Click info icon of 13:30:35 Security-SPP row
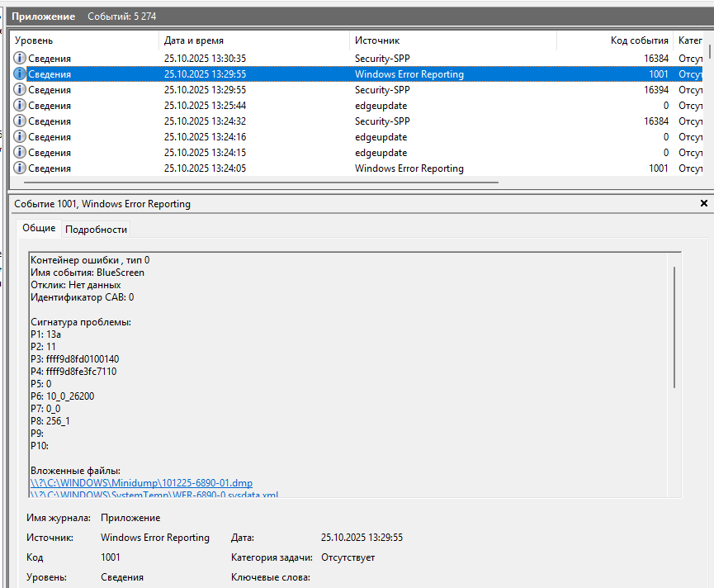This screenshot has width=714, height=588. pos(20,58)
